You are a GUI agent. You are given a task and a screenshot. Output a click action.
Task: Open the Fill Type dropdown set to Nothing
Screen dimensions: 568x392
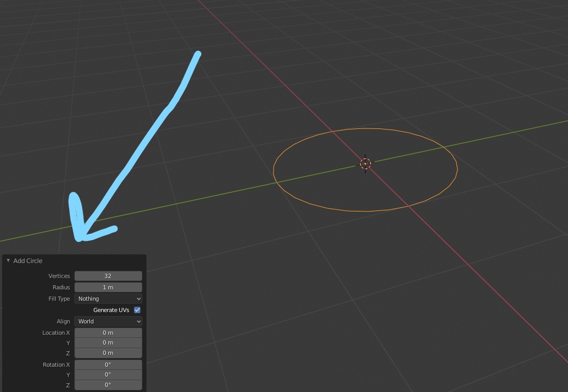[x=108, y=299]
